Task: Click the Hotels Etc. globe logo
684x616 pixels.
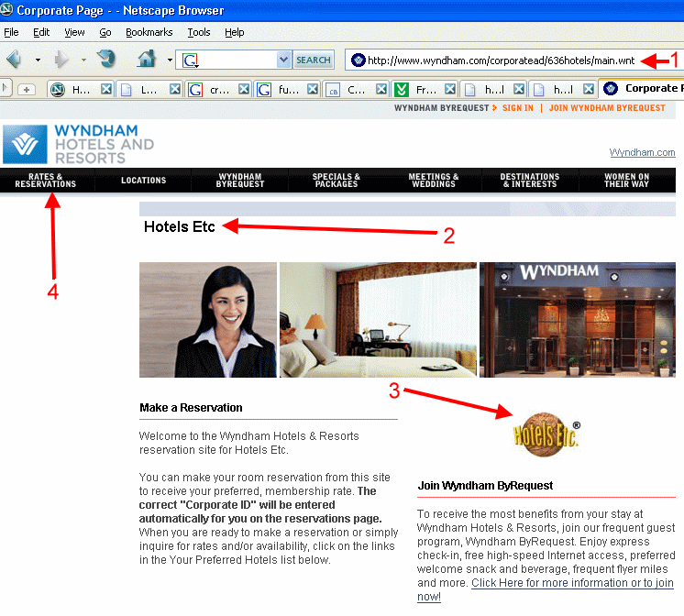Action: pyautogui.click(x=546, y=434)
